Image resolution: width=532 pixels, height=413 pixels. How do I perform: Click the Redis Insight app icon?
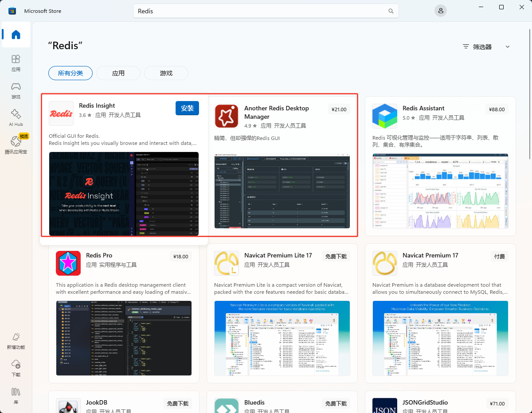click(61, 113)
